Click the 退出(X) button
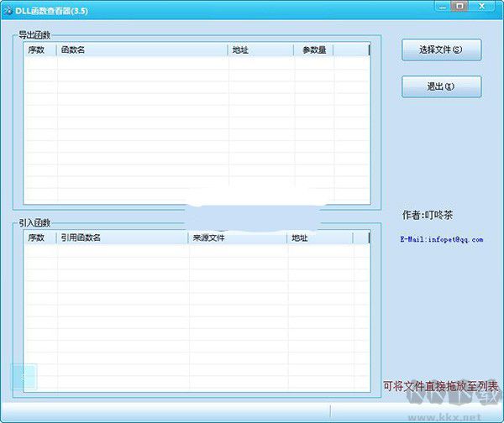504x423 pixels. pos(441,86)
